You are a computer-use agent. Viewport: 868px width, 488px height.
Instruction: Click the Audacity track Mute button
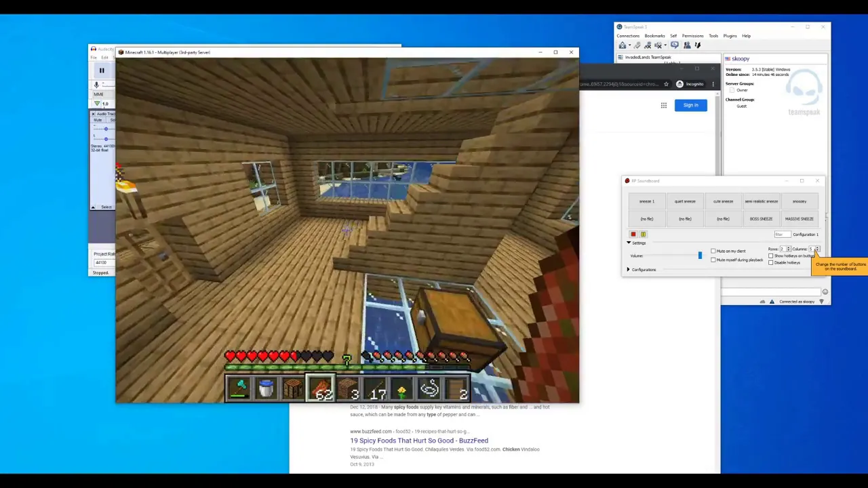point(98,120)
